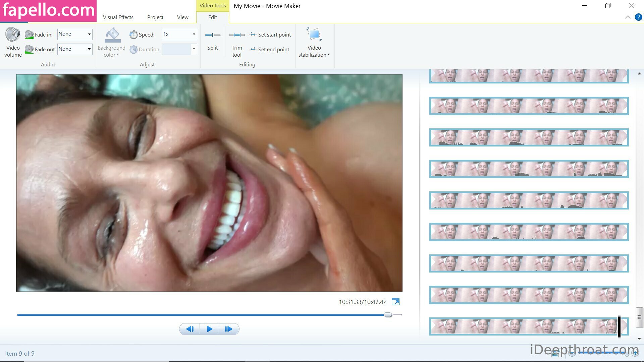Open the Project ribbon tab
The image size is (644, 362).
click(155, 17)
